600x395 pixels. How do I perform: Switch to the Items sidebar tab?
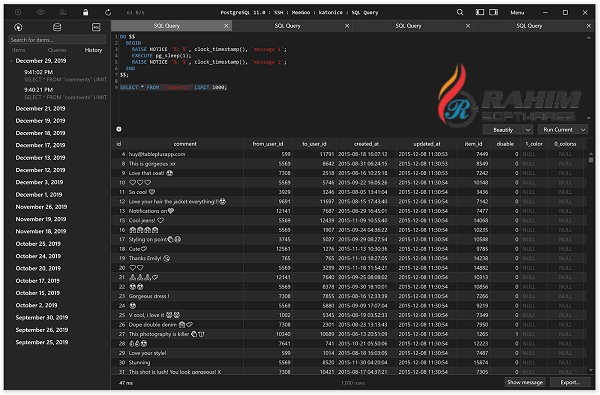(x=18, y=50)
